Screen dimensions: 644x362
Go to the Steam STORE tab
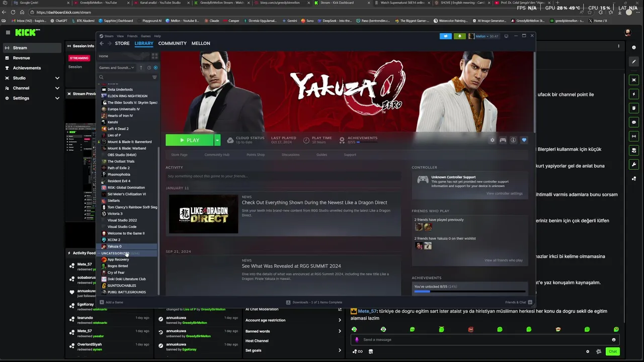tap(122, 43)
